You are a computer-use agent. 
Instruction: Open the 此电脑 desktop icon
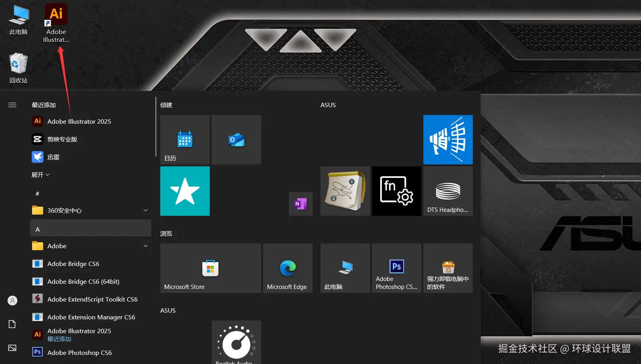19,20
